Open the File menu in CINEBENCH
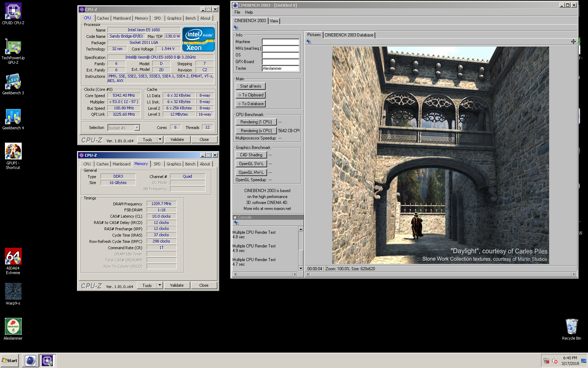Screen dimensions: 588x368 point(237,12)
